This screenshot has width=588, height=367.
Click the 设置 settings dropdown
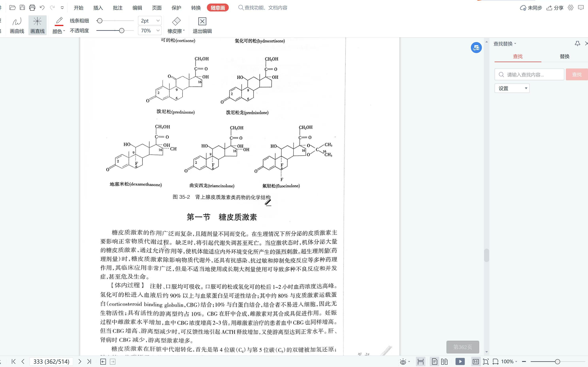pyautogui.click(x=511, y=88)
